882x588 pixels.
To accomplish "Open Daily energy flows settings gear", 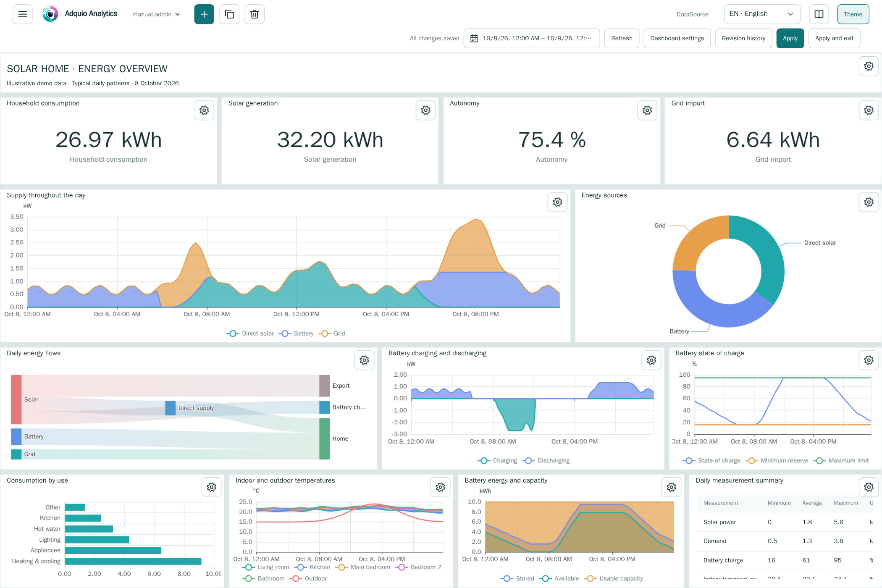I will 364,360.
